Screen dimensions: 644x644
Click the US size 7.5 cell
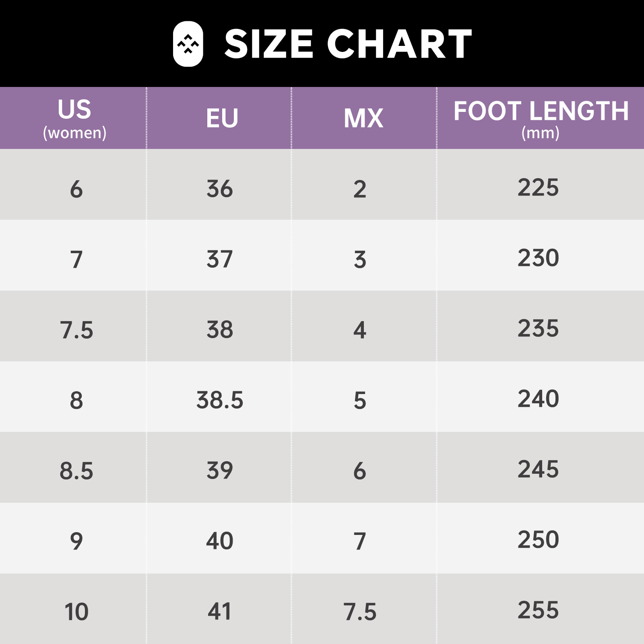(x=73, y=326)
